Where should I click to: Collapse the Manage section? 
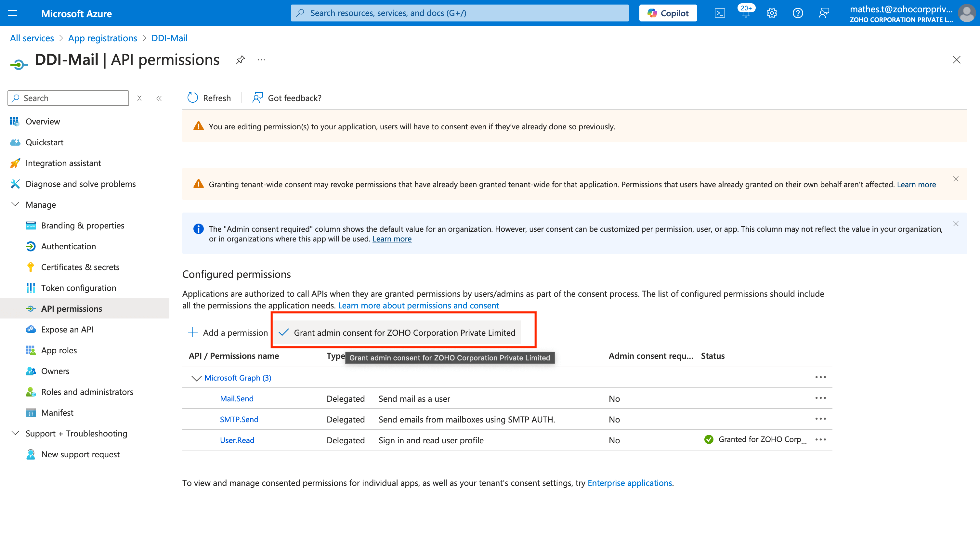coord(15,204)
